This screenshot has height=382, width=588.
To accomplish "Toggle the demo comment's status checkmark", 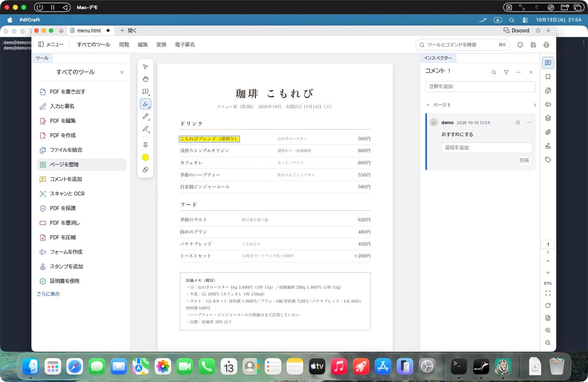I will [x=518, y=123].
